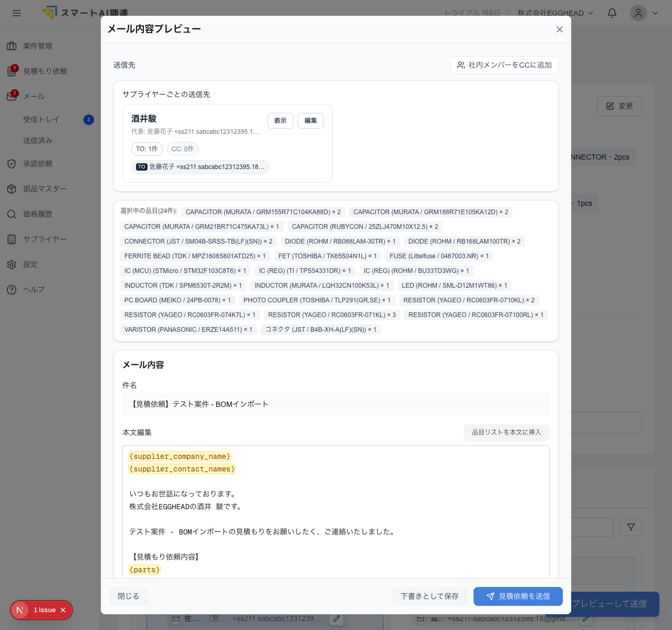Expand the user account chevron

tap(655, 13)
